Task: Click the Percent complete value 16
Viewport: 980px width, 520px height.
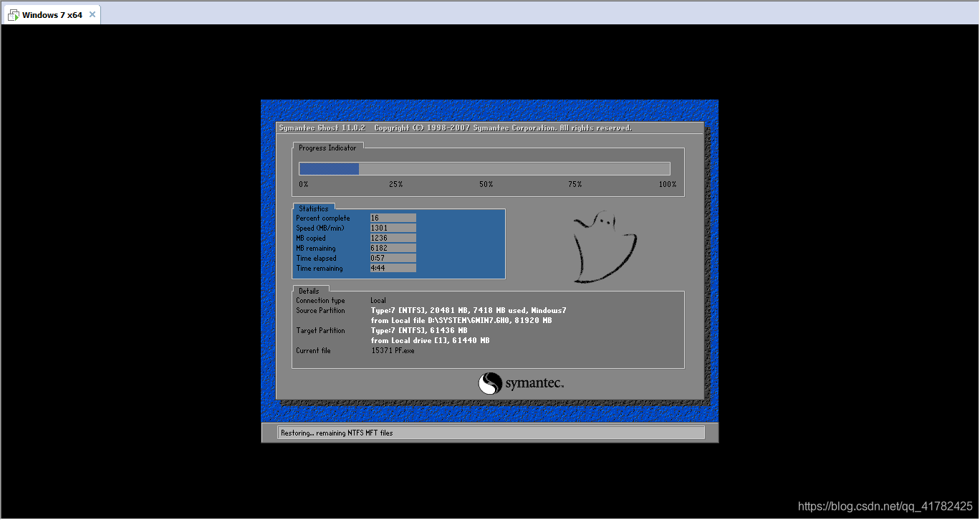Action: tap(393, 218)
